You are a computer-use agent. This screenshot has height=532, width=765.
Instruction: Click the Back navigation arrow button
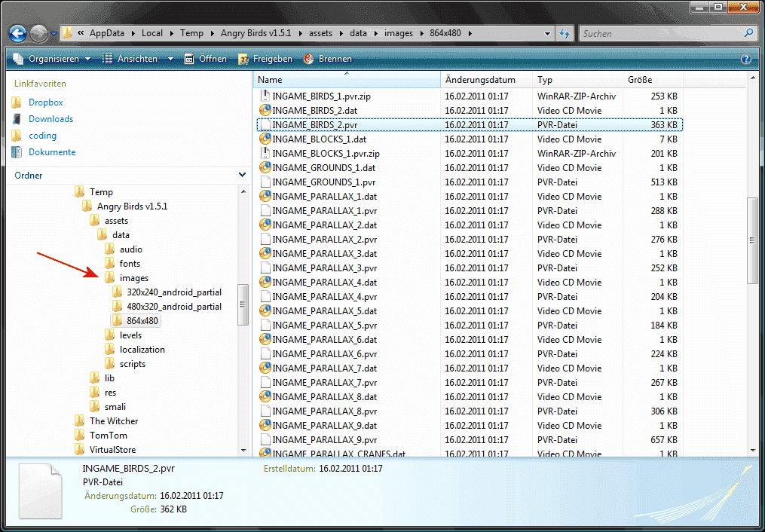point(18,34)
